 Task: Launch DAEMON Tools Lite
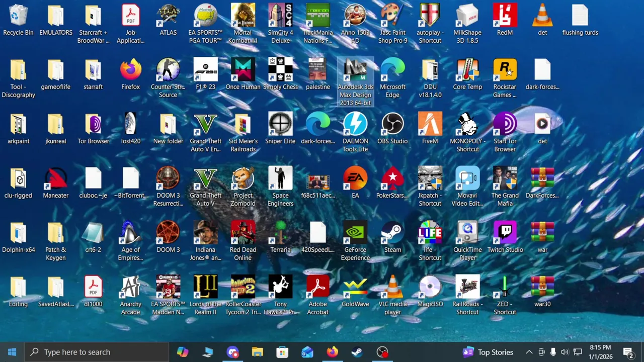coord(355,132)
